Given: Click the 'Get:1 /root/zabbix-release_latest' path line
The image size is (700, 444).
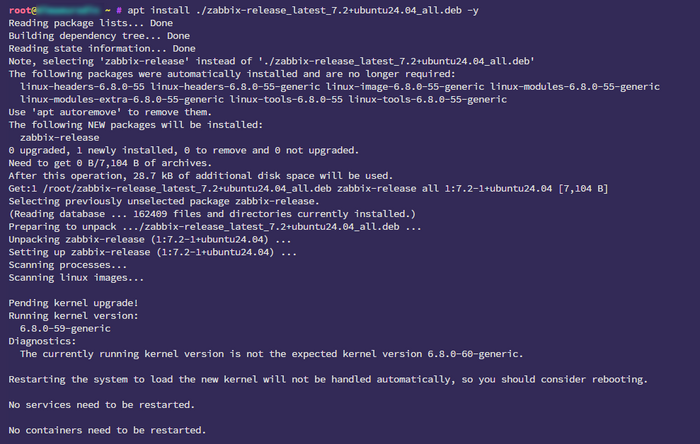Looking at the screenshot, I should 170,188.
